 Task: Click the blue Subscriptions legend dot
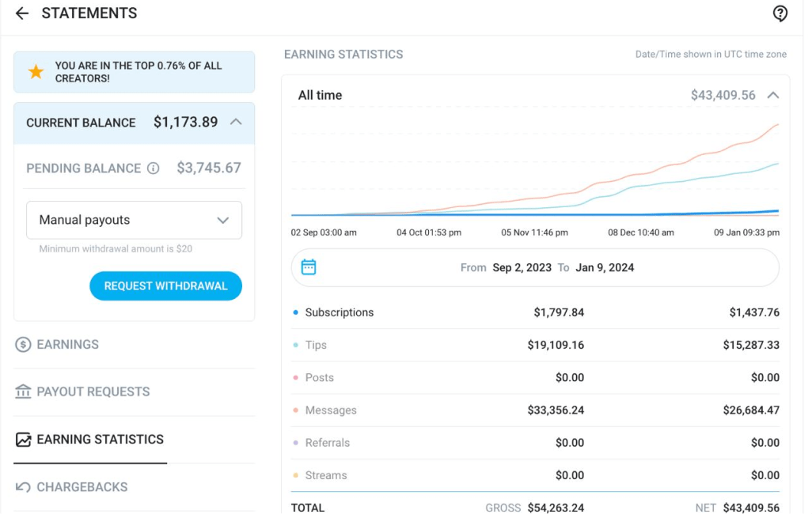[x=296, y=312]
